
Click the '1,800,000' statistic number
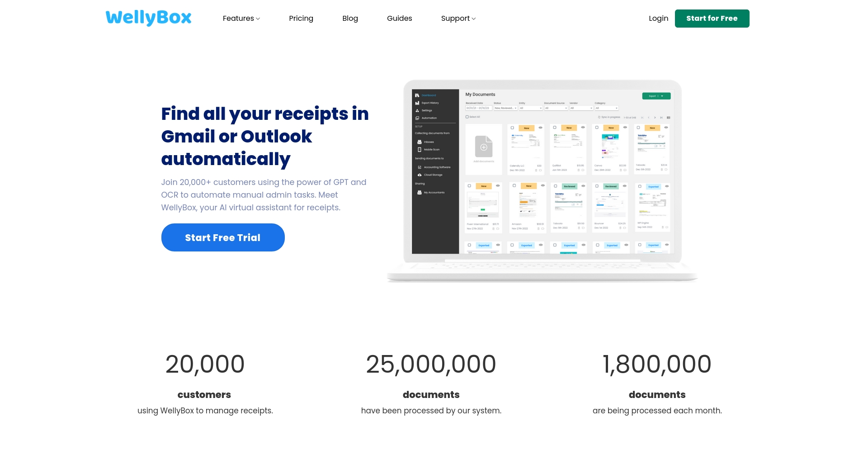coord(657,364)
